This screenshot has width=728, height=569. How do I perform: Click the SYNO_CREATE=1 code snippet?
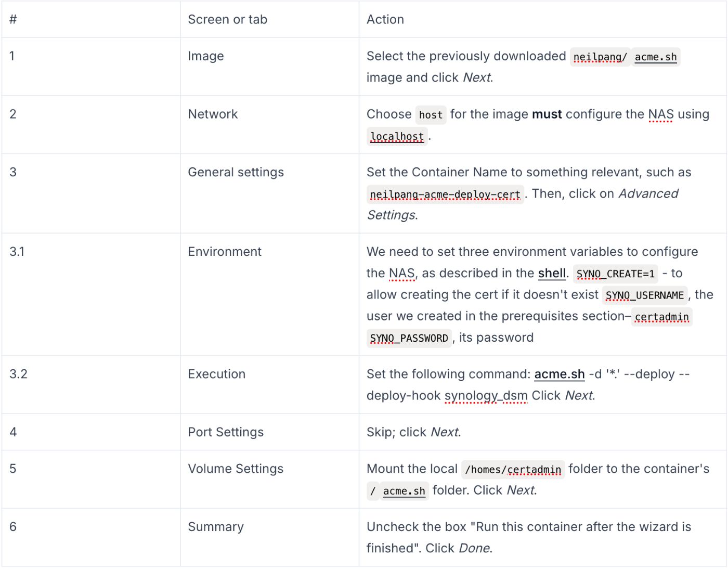tap(615, 274)
